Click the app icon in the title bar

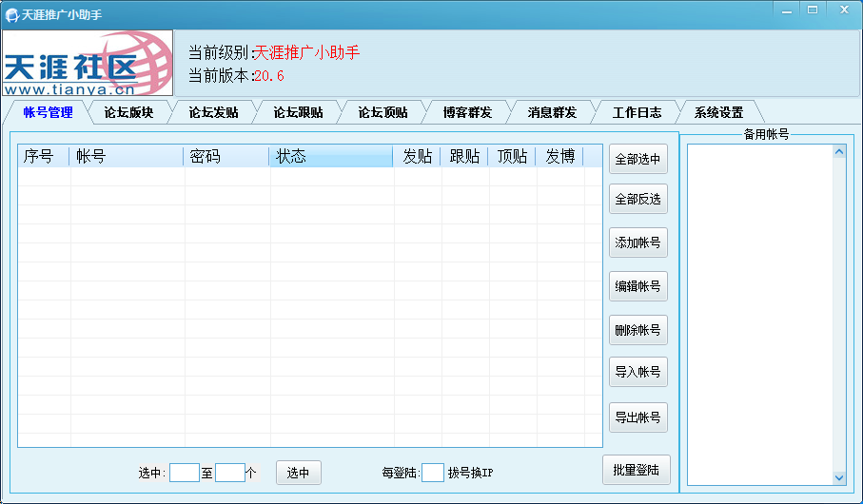[11, 15]
